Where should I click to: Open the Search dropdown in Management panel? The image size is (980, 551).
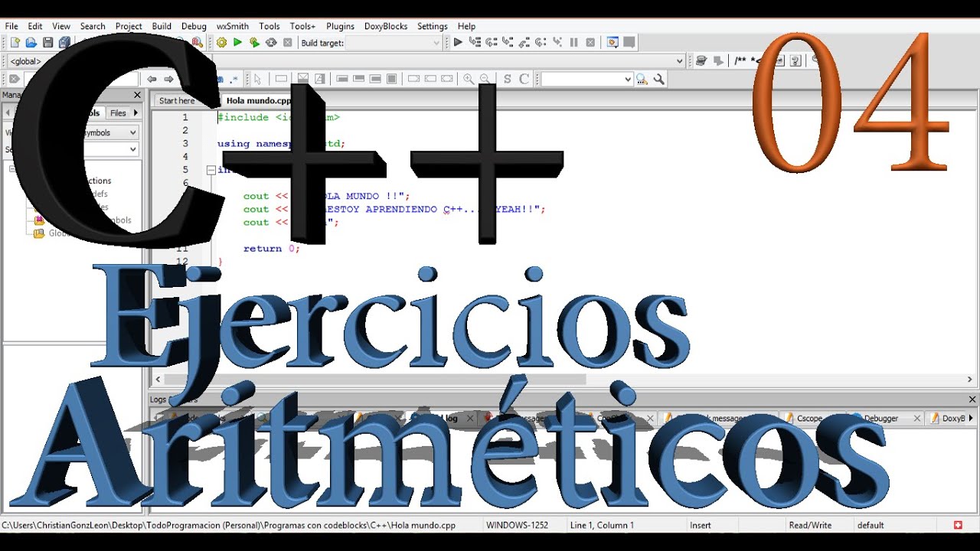click(x=133, y=149)
